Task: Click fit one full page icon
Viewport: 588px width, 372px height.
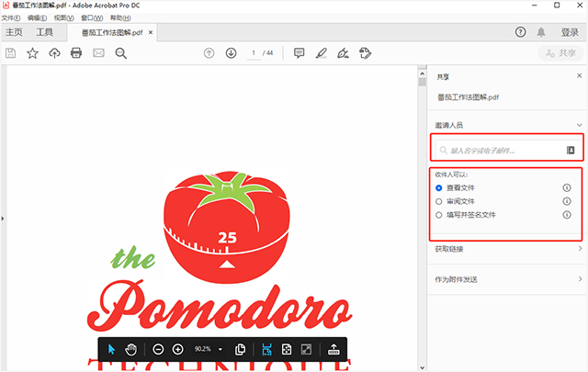Action: 287,350
